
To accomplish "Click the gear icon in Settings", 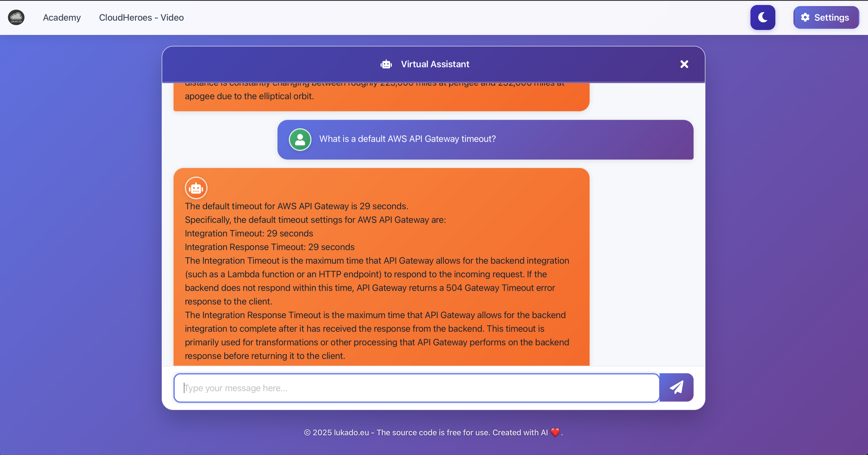I will click(x=805, y=17).
